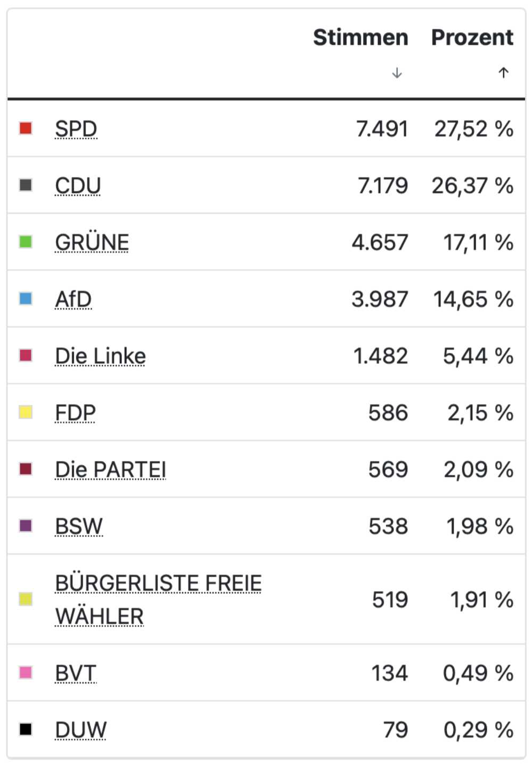This screenshot has height=768, width=532.
Task: Sort by Stimmen descending arrow
Action: click(x=397, y=73)
